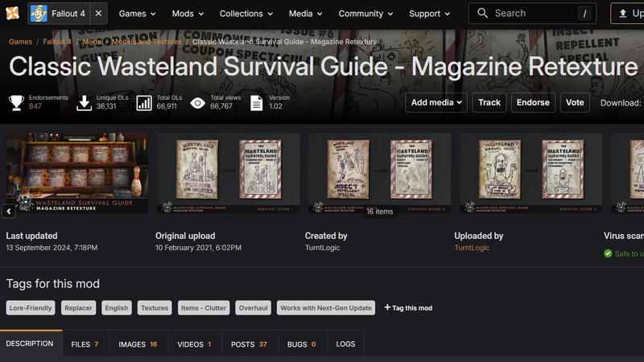Viewport: 644px width, 362px height.
Task: Click the Total DLs bar chart icon
Action: (144, 103)
